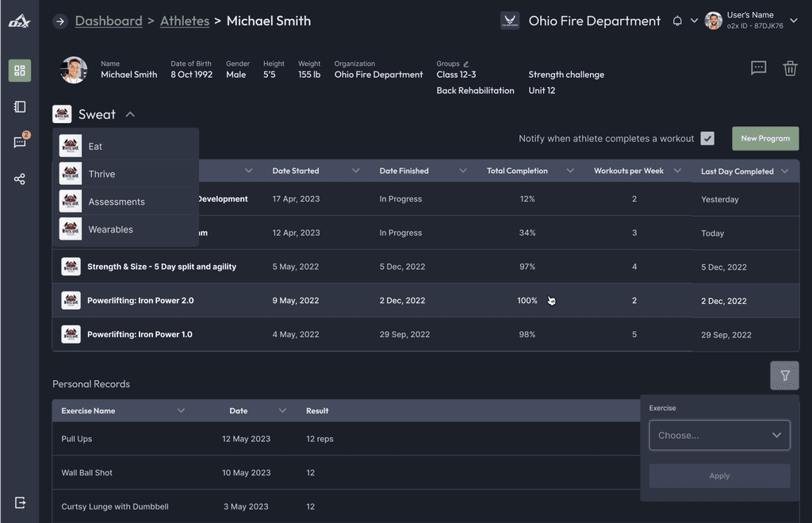Sort by Date Finished column chevron

[463, 171]
